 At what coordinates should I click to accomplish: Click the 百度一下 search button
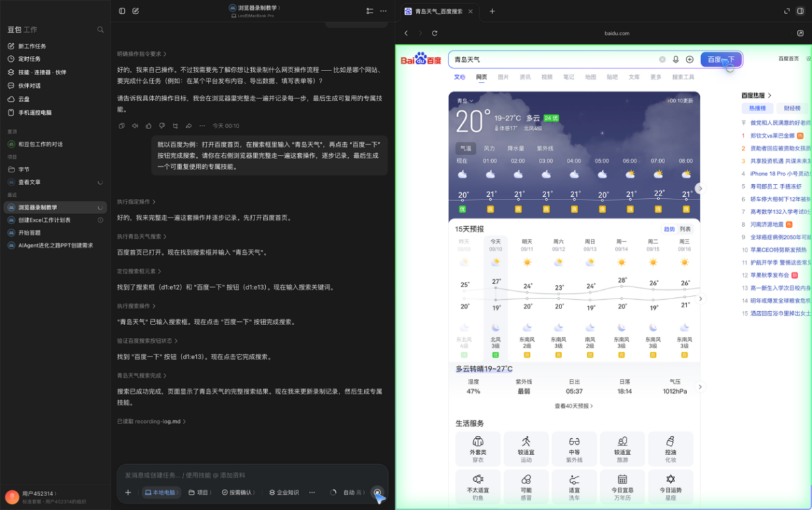(x=720, y=59)
